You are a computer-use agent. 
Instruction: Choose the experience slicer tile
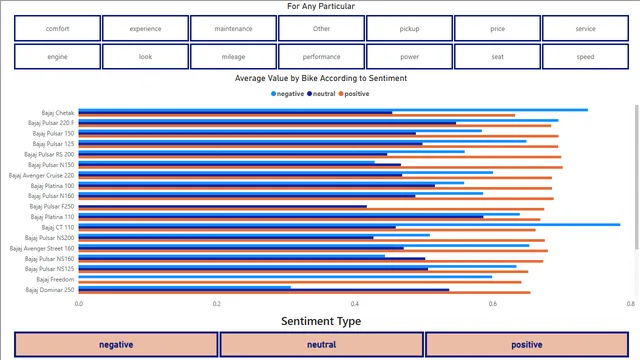145,29
